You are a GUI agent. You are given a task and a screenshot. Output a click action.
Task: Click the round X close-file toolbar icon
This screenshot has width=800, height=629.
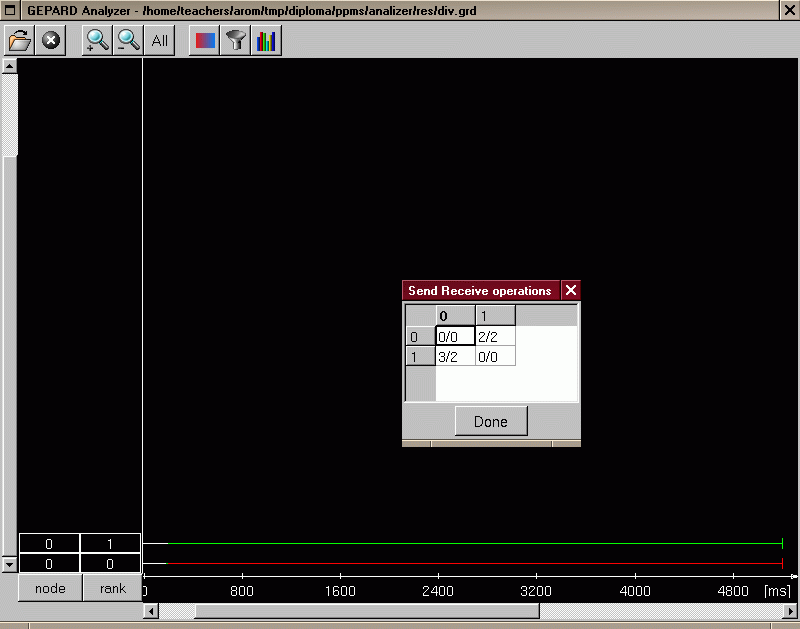tap(51, 41)
